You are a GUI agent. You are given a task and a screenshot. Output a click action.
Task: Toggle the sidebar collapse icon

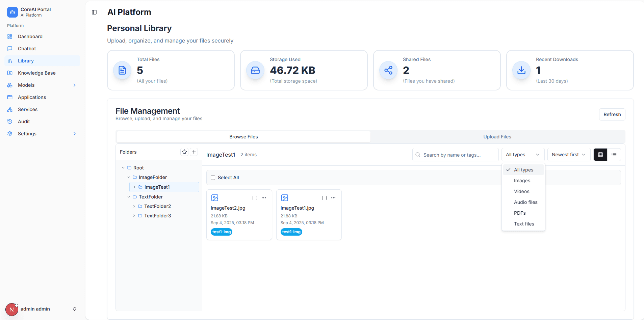coord(94,12)
